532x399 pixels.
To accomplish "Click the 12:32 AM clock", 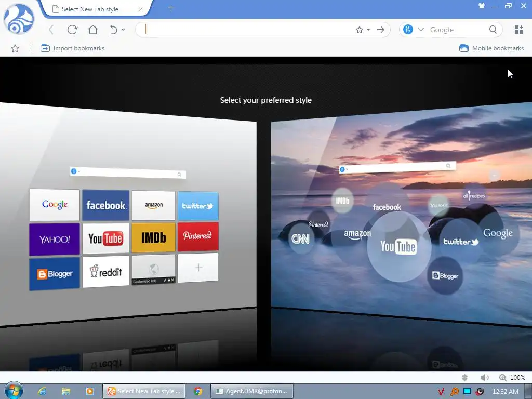I will [x=505, y=392].
